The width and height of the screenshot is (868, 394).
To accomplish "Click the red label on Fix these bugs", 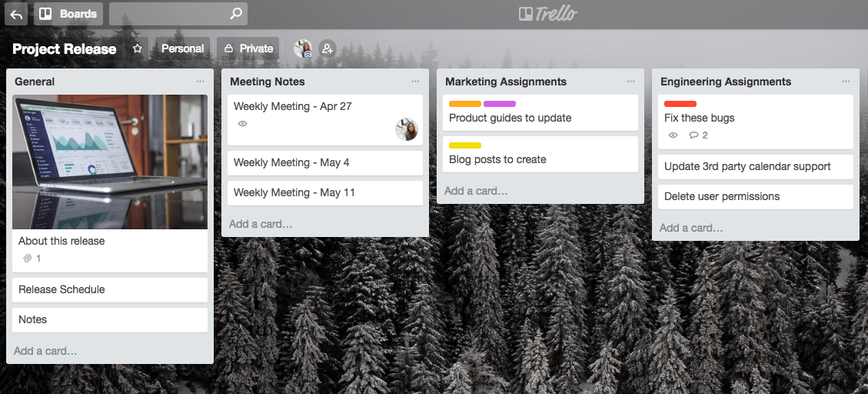I will [x=680, y=104].
